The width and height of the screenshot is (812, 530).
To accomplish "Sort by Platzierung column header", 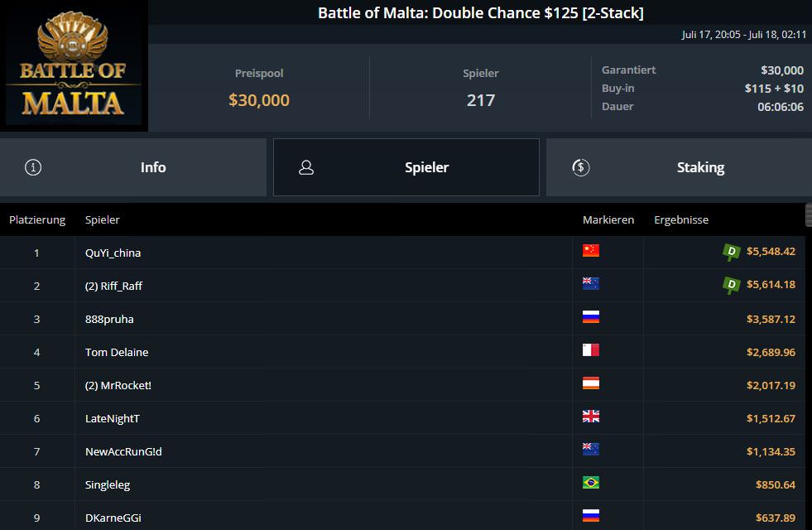I will coord(37,219).
